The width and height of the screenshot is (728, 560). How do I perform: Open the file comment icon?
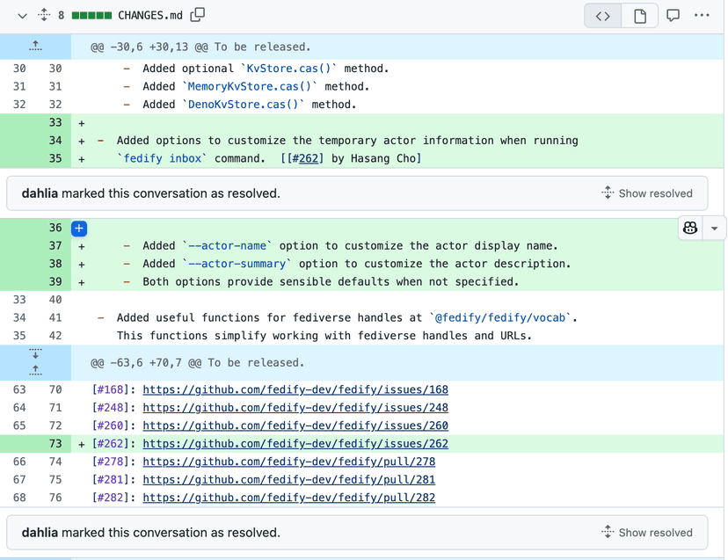coord(673,16)
